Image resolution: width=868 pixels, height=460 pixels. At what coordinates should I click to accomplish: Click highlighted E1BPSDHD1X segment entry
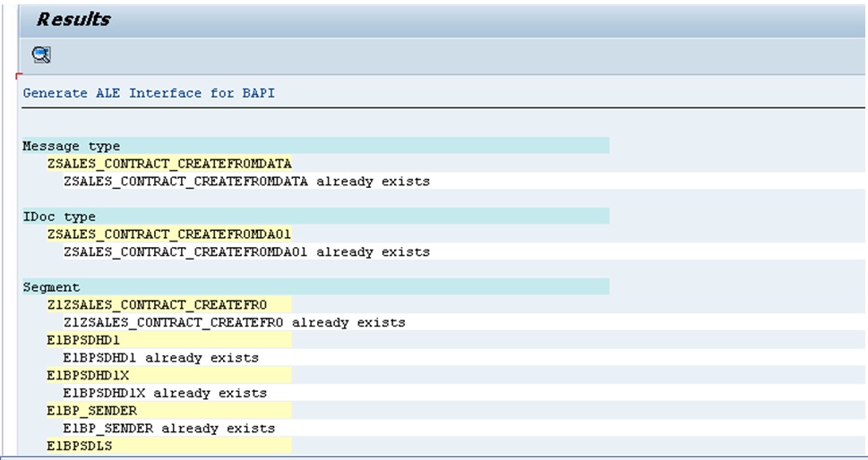[169, 375]
